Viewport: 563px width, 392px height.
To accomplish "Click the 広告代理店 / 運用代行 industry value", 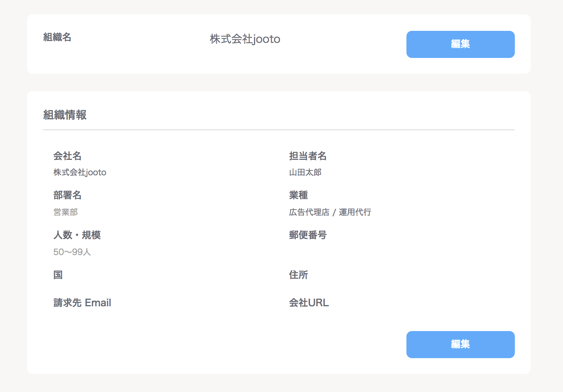I will 330,212.
